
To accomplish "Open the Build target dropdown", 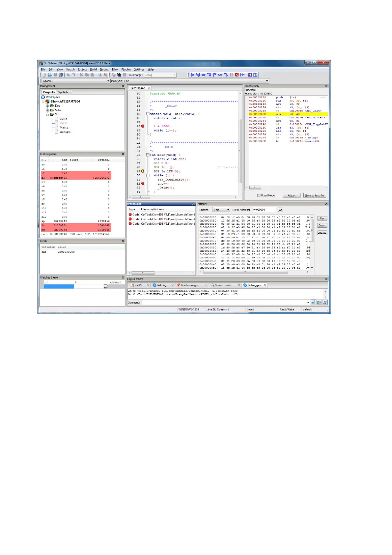I will tap(160, 75).
